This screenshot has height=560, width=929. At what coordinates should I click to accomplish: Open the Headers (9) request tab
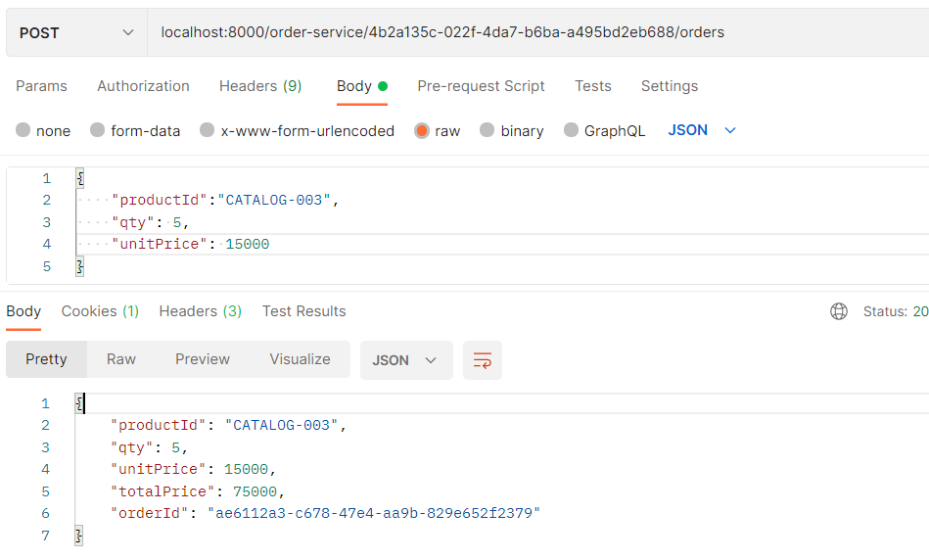click(260, 86)
